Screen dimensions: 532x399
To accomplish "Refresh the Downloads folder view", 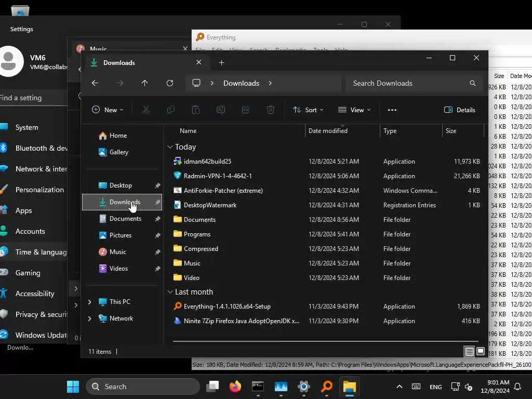I will pos(170,83).
